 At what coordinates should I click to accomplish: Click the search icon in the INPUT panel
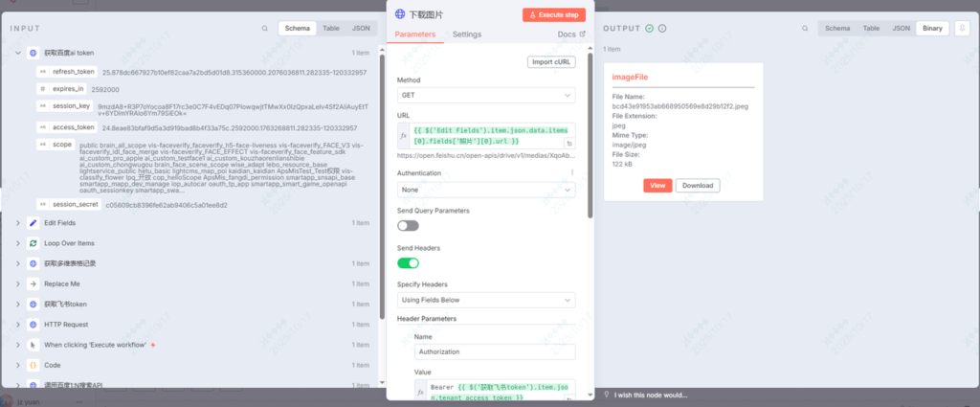(264, 29)
